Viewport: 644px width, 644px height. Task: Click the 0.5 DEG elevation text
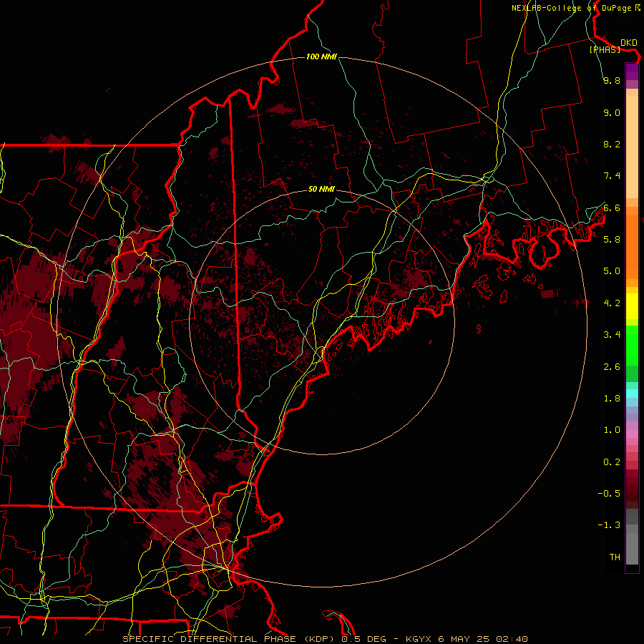364,639
